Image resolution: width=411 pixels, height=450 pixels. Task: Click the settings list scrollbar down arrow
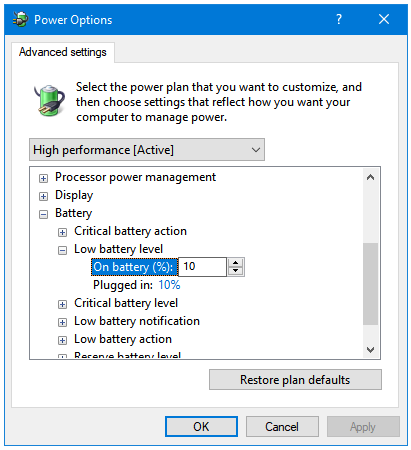(370, 350)
